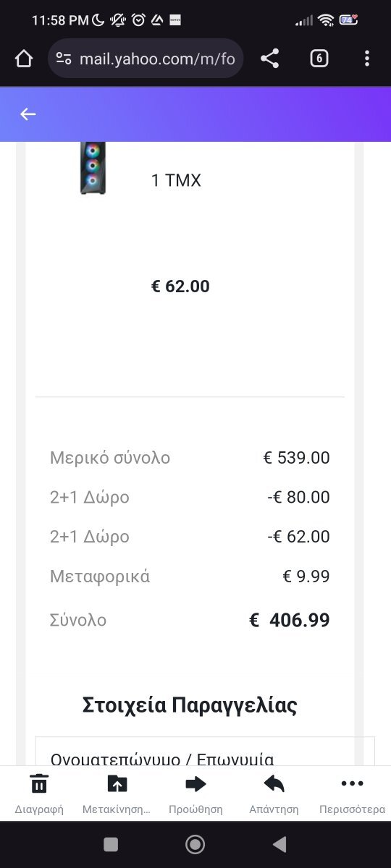Reply to email using Απάντηση arrow

click(274, 793)
